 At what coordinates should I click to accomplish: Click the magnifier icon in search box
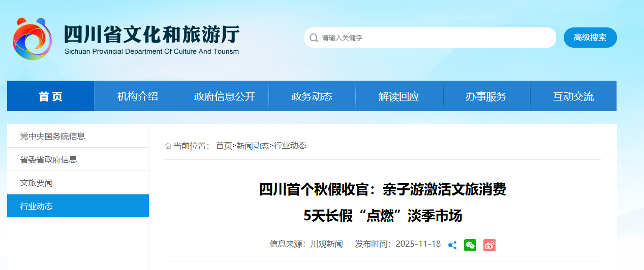314,38
